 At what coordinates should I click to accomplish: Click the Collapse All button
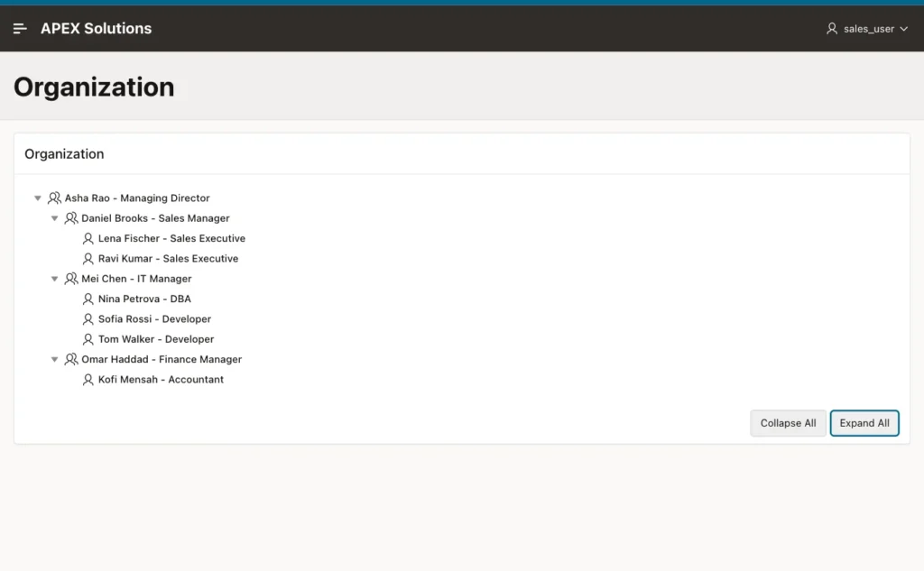coord(788,423)
